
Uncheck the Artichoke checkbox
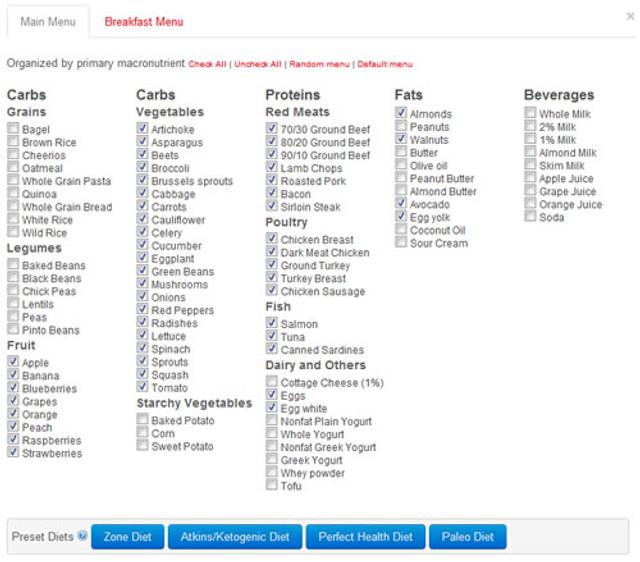[x=143, y=130]
